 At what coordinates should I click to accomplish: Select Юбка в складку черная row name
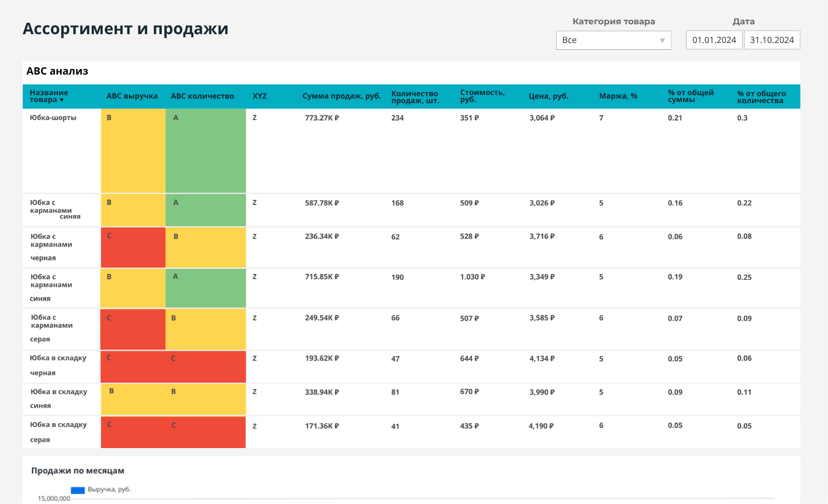click(x=58, y=365)
